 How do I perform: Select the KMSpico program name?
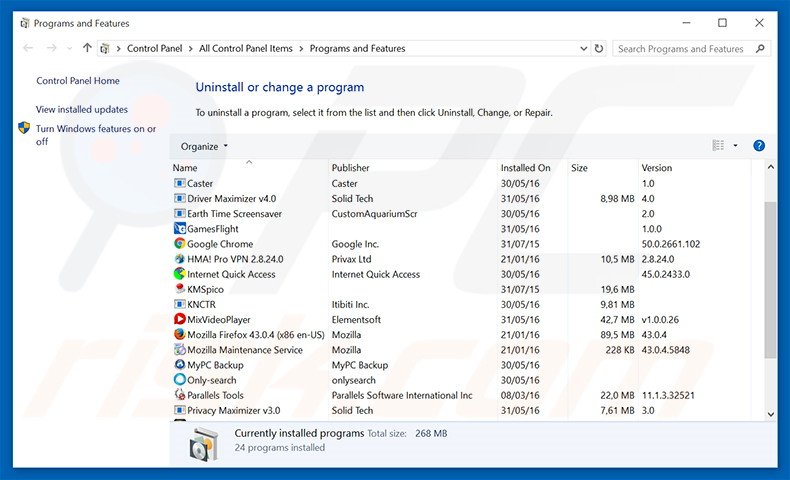pos(205,289)
